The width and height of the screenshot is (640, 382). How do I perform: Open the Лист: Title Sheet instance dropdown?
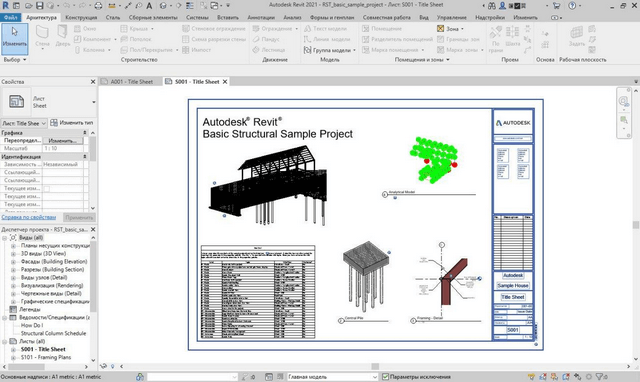24,123
